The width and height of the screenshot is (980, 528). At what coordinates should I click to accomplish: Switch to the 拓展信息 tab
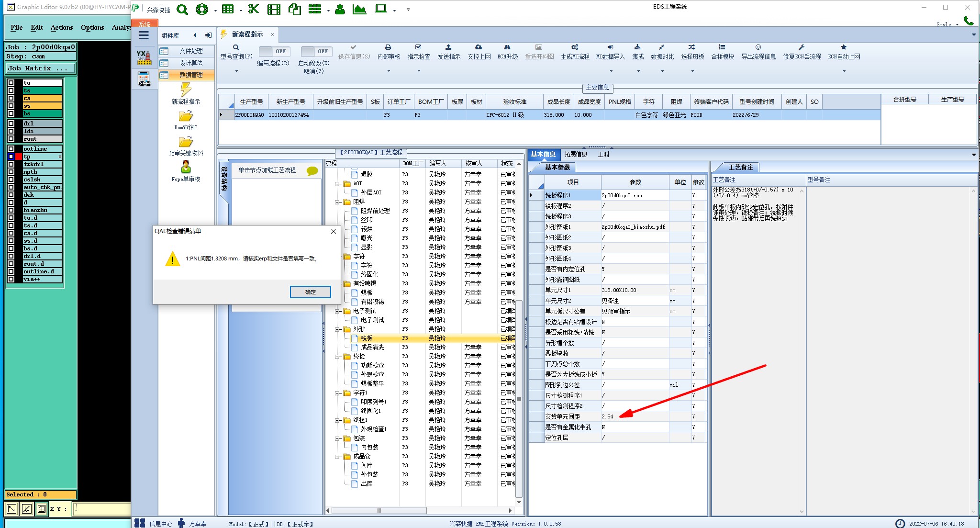576,154
